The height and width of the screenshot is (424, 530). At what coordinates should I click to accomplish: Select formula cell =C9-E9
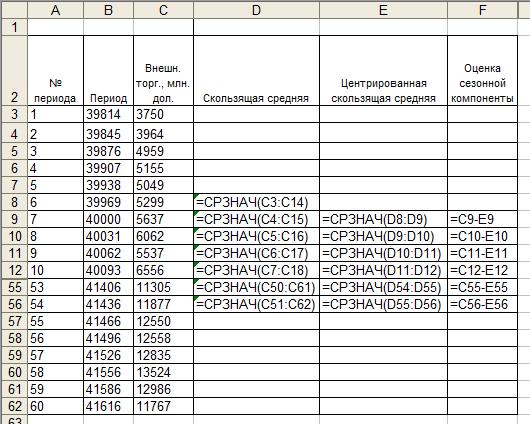(x=482, y=219)
